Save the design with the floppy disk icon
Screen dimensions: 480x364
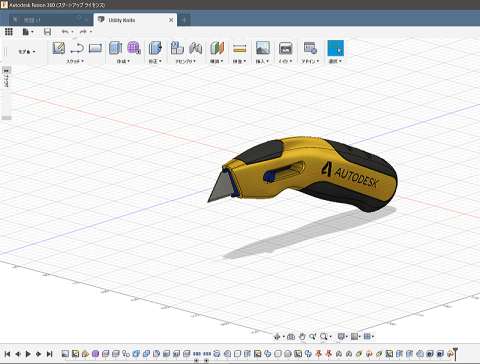pyautogui.click(x=47, y=32)
